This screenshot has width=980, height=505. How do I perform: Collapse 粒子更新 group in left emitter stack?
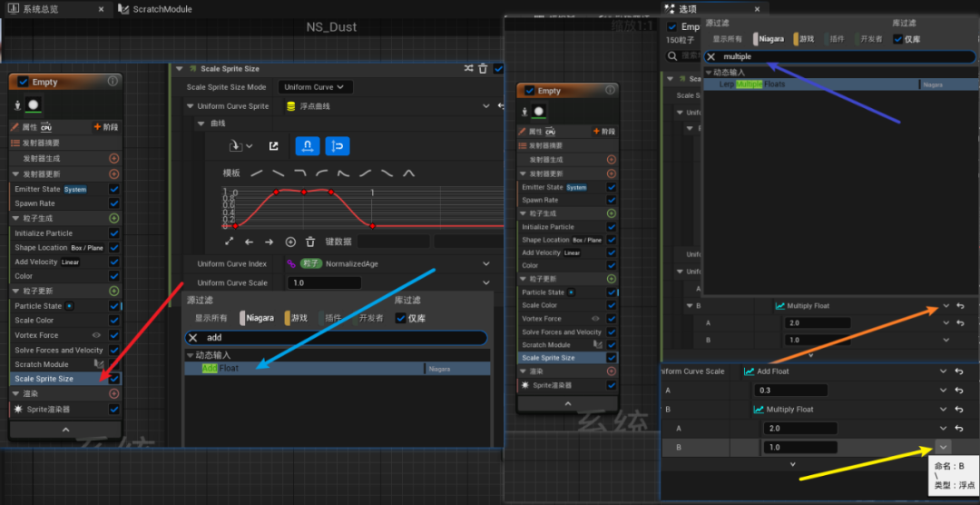click(15, 291)
